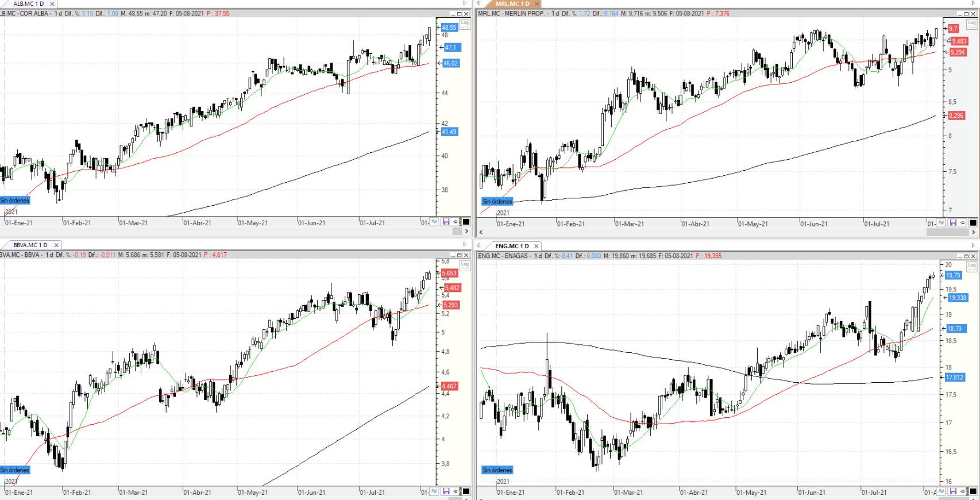Click right arrow of ALB.MC horizontal scrollbar

point(466,232)
